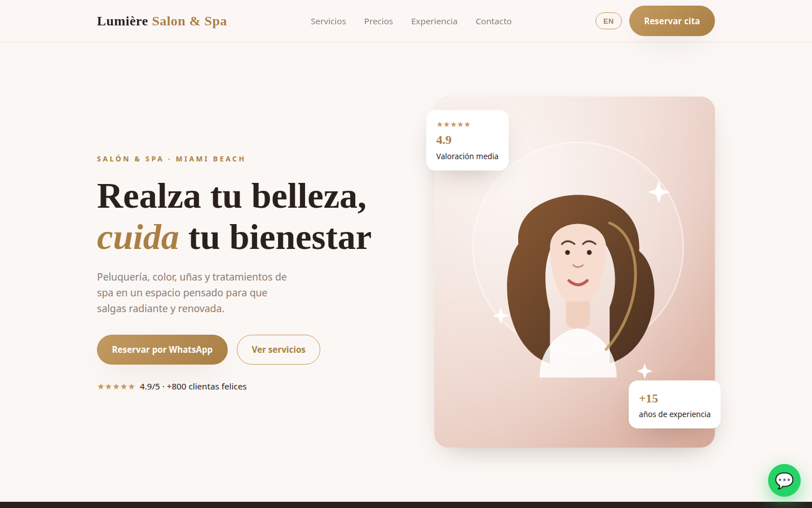
Task: Click the star rating above 4.9
Action: click(x=453, y=124)
